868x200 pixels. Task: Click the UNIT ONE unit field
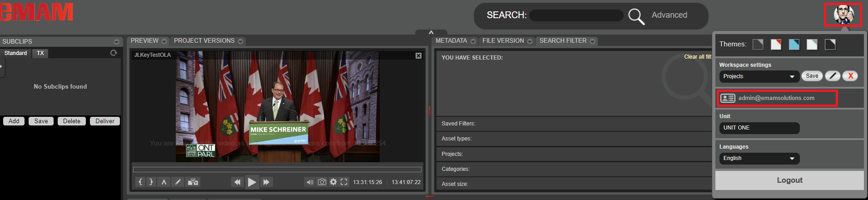759,128
